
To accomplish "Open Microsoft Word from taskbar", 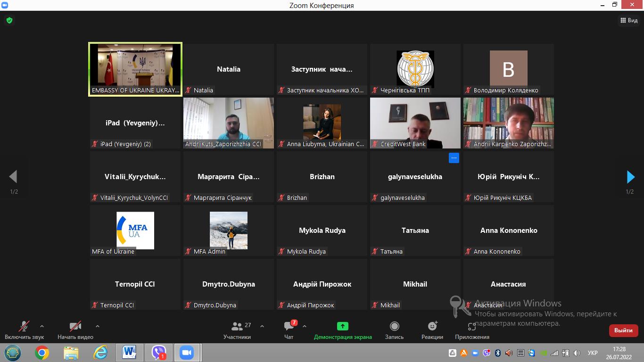I will pos(129,353).
